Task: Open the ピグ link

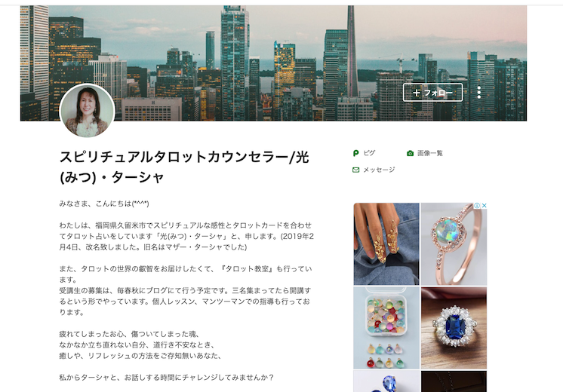Action: [x=369, y=153]
